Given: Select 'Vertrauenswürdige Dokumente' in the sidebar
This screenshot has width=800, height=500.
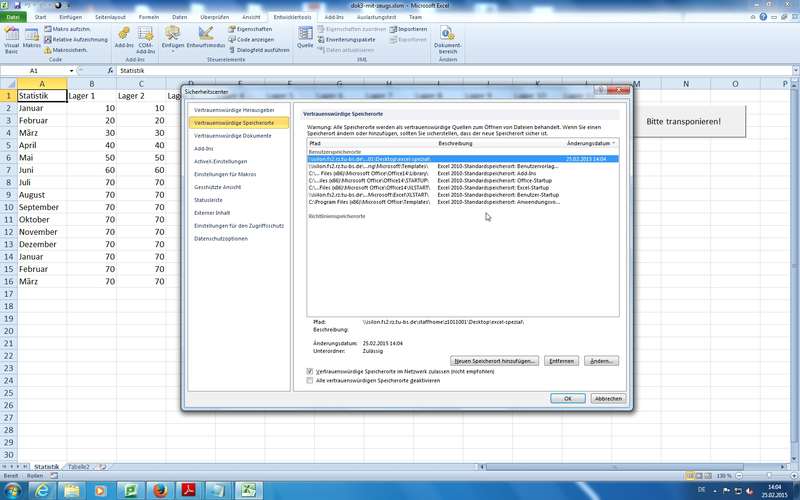Looking at the screenshot, I should coord(232,135).
